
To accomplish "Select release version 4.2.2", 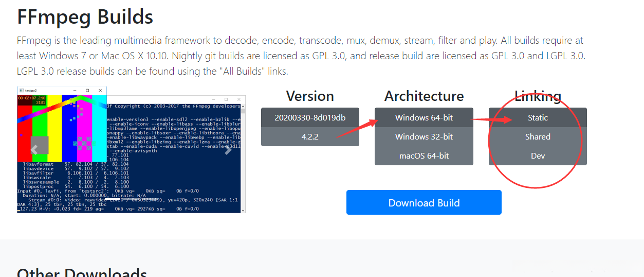I will pos(310,136).
